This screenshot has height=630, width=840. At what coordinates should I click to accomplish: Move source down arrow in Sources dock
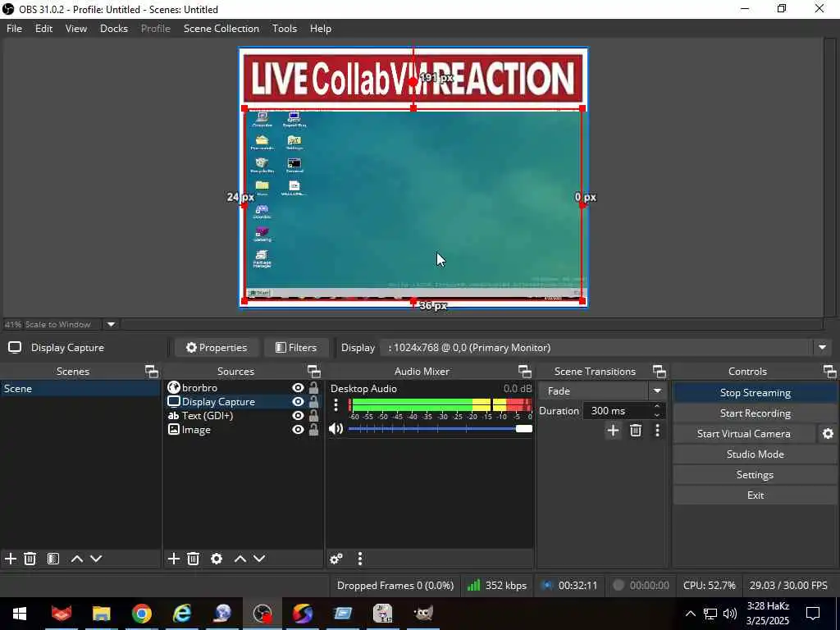pos(259,559)
